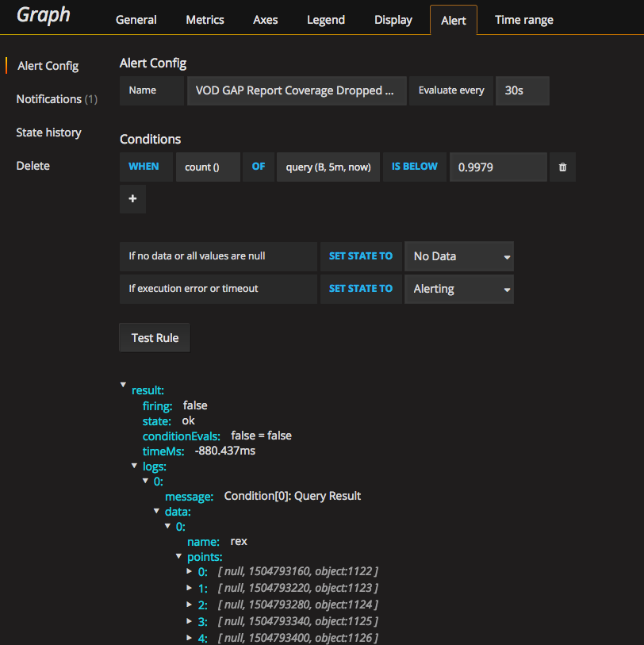The width and height of the screenshot is (644, 645).
Task: View State history section
Action: (x=48, y=132)
